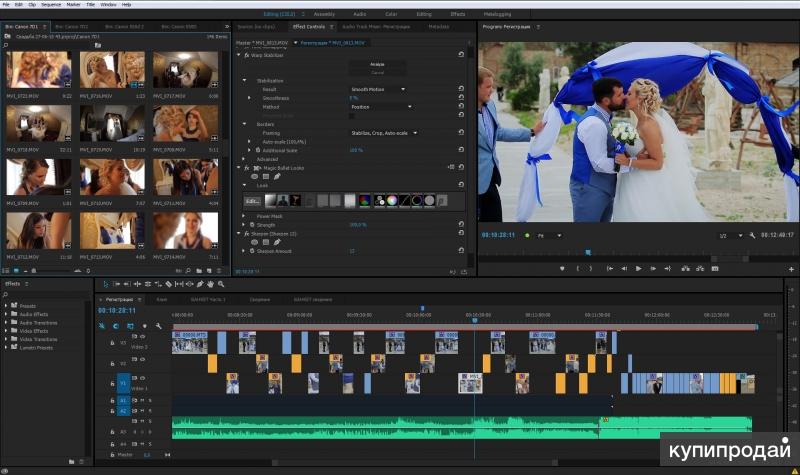This screenshot has width=800, height=475.
Task: Open the Metadata panel tab
Action: 439,27
